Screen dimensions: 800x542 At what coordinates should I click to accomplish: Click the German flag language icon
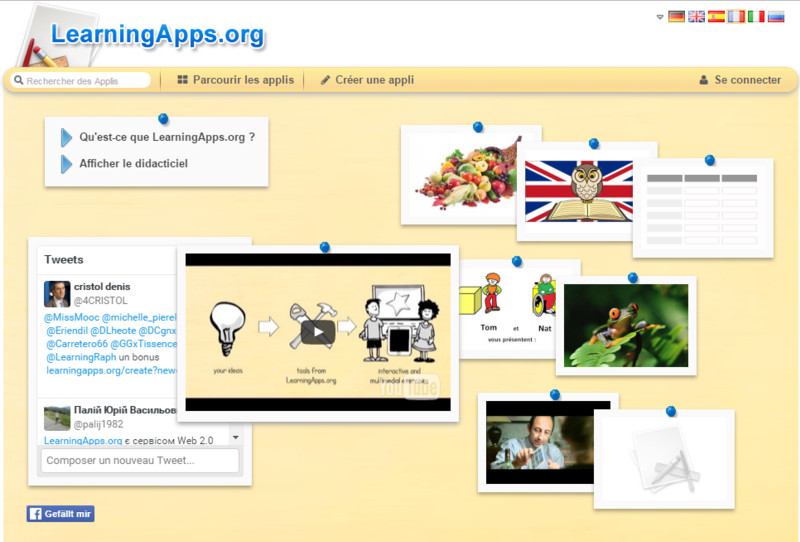pyautogui.click(x=677, y=16)
